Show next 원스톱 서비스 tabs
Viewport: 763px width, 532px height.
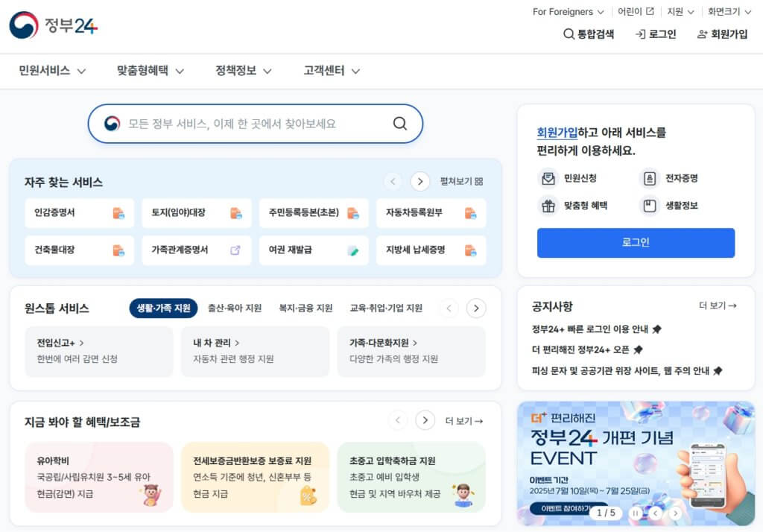point(476,308)
